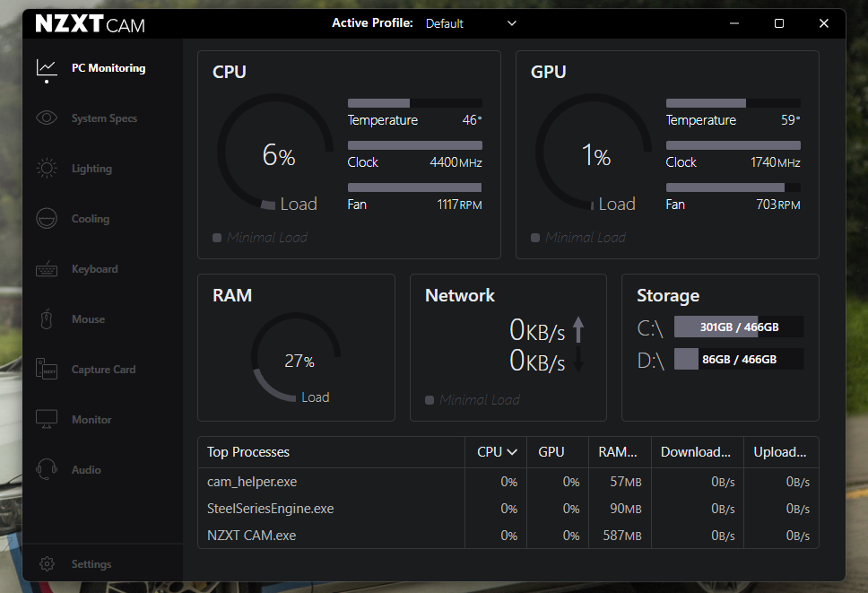This screenshot has width=868, height=593.
Task: Click the Settings gear icon
Action: [x=47, y=563]
